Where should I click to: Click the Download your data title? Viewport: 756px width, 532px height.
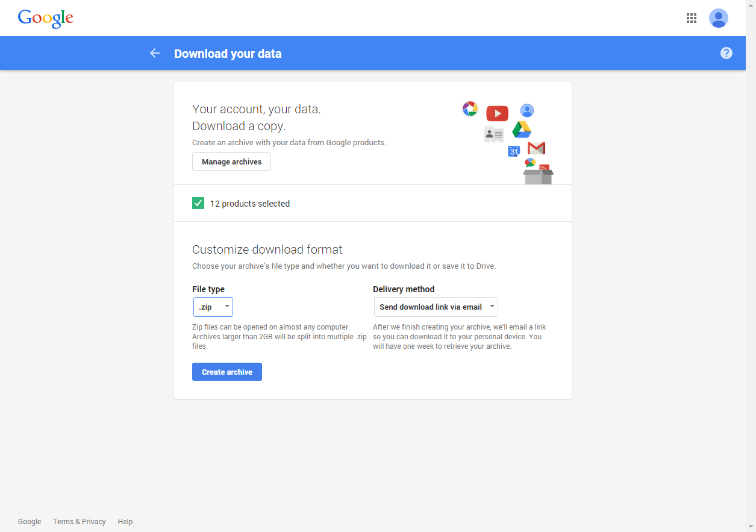pos(228,54)
